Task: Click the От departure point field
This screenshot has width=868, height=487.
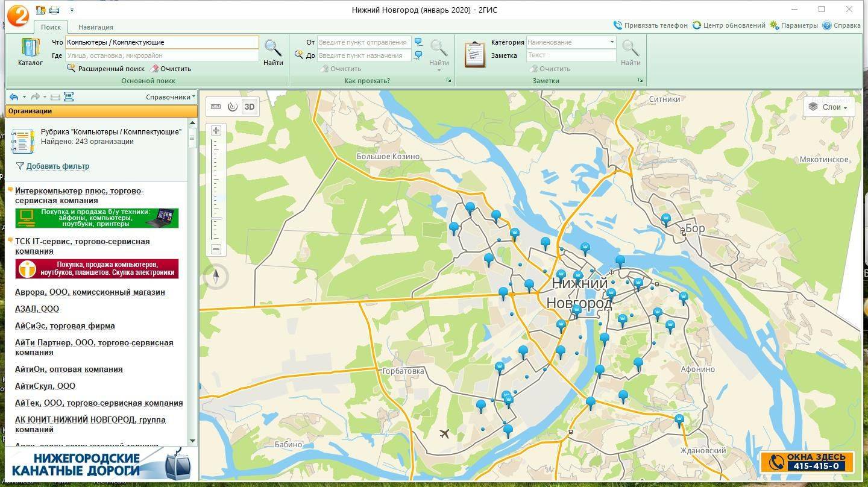Action: [364, 42]
